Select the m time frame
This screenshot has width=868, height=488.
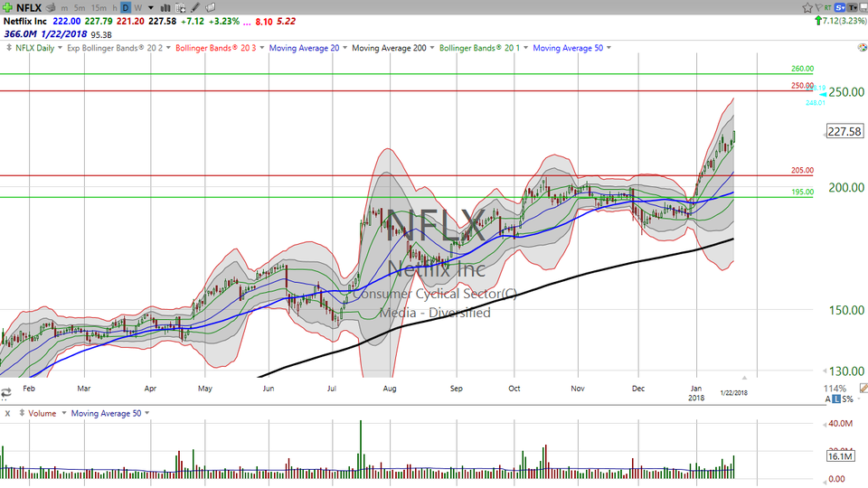click(x=65, y=8)
